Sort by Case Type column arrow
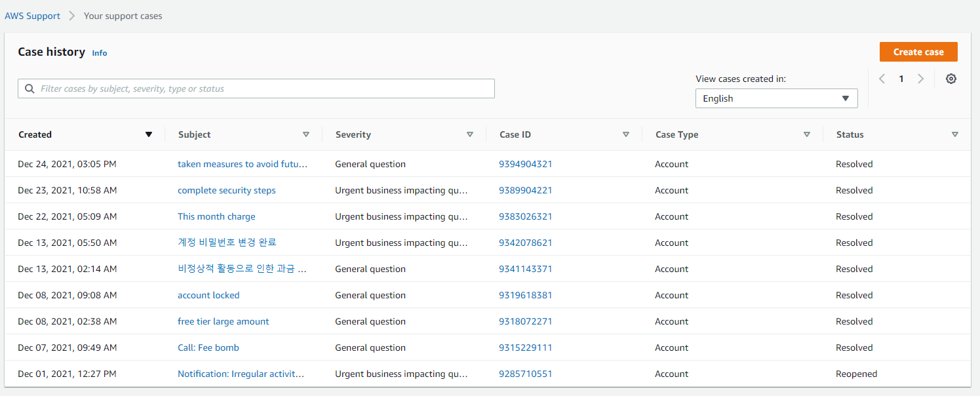 807,134
